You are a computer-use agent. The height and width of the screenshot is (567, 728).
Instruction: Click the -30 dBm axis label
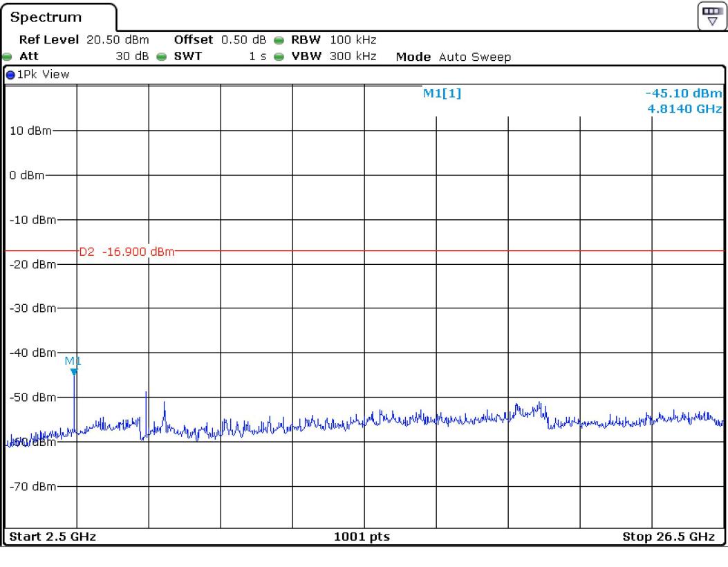tap(33, 308)
